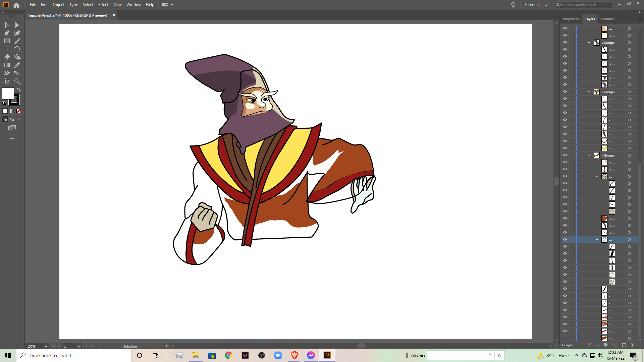Collapse the nested fist sublayer chevron
This screenshot has height=362, width=644.
click(597, 176)
